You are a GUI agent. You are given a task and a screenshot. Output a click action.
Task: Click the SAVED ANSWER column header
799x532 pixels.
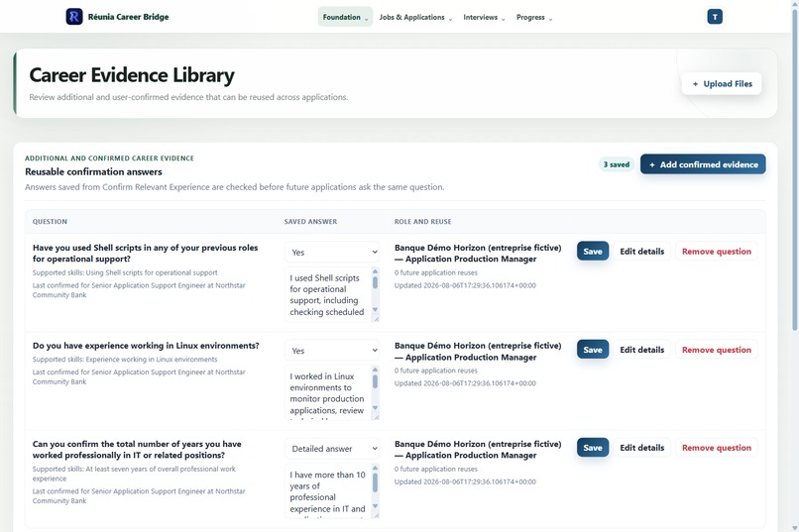coord(310,222)
